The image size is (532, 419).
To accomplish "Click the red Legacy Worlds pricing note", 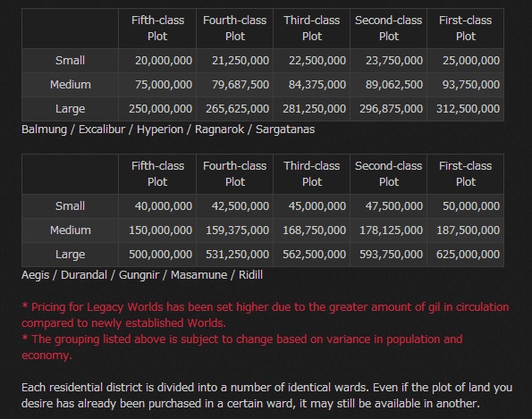I will [266, 315].
